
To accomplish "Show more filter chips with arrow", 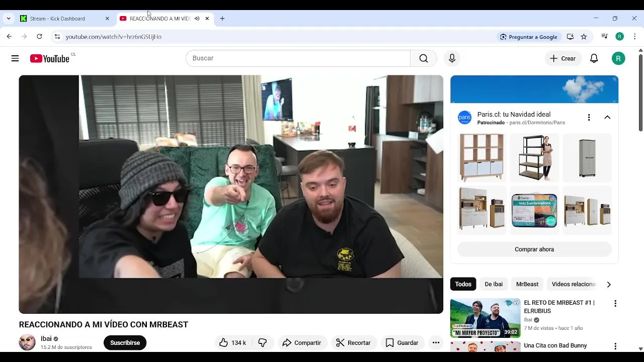I will point(609,285).
